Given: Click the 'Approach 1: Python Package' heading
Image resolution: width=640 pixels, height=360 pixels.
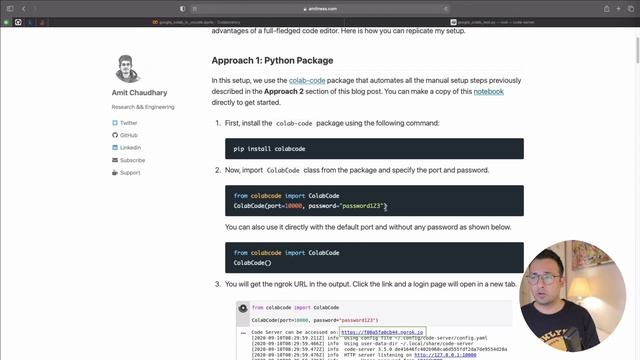Looking at the screenshot, I should (272, 60).
